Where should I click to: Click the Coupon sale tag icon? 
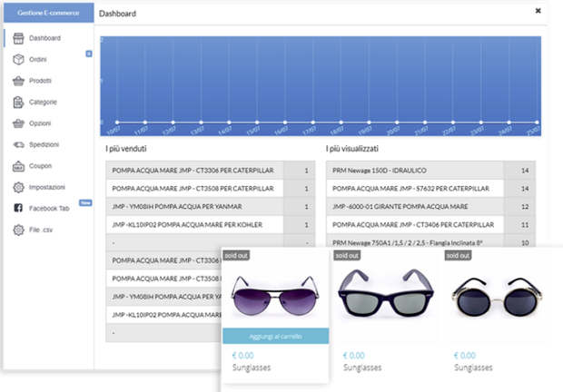tap(18, 166)
